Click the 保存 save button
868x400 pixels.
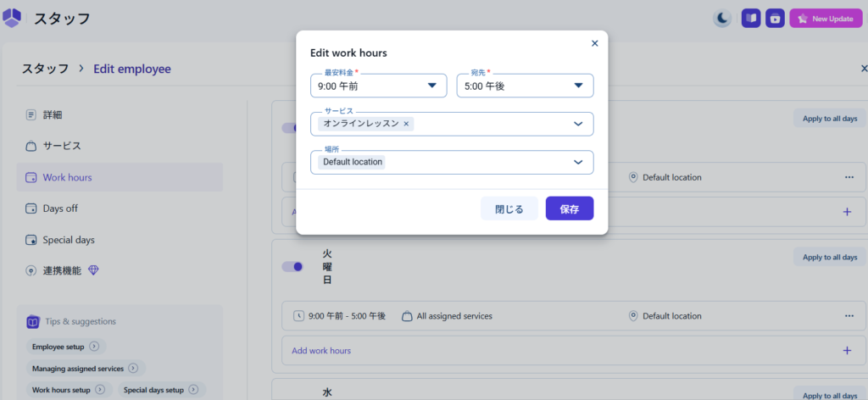click(x=569, y=208)
